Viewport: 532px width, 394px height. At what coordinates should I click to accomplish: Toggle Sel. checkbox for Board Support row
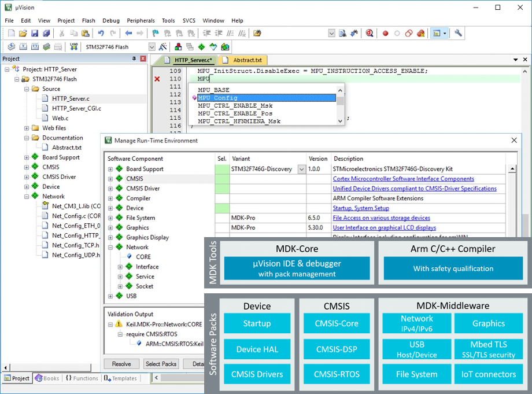[x=222, y=169]
